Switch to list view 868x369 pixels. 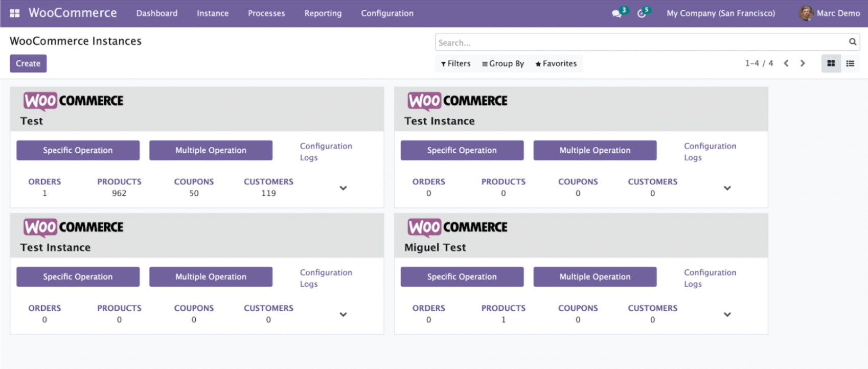[850, 63]
